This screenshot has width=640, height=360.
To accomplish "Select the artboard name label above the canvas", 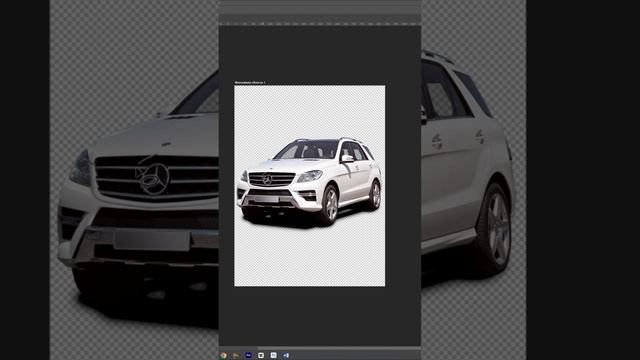I will pos(250,82).
